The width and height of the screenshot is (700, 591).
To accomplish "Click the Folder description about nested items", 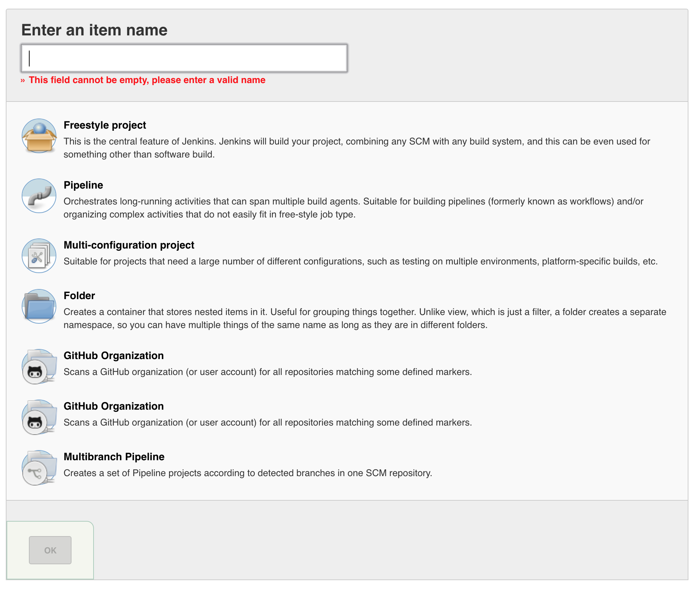I will [365, 318].
